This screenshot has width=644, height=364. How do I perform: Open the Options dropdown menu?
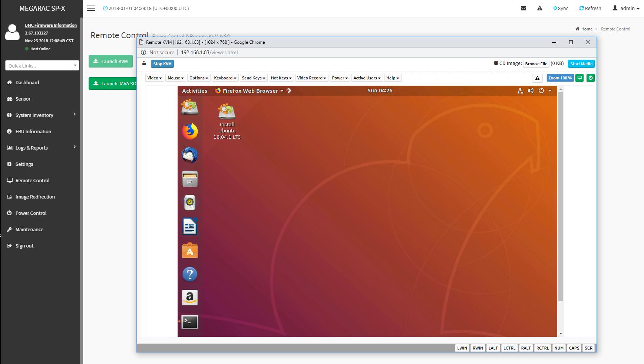(x=199, y=78)
